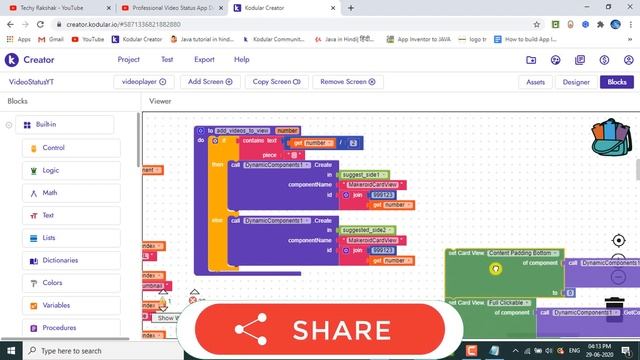Select the Lists blocks category
Image resolution: width=640 pixels, height=360 pixels.
click(x=71, y=238)
